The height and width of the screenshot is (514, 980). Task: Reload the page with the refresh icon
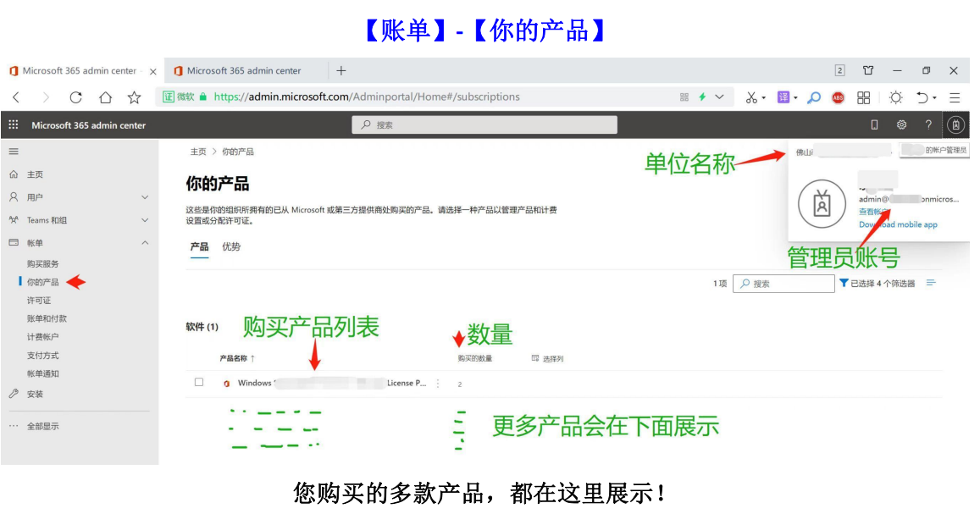75,97
